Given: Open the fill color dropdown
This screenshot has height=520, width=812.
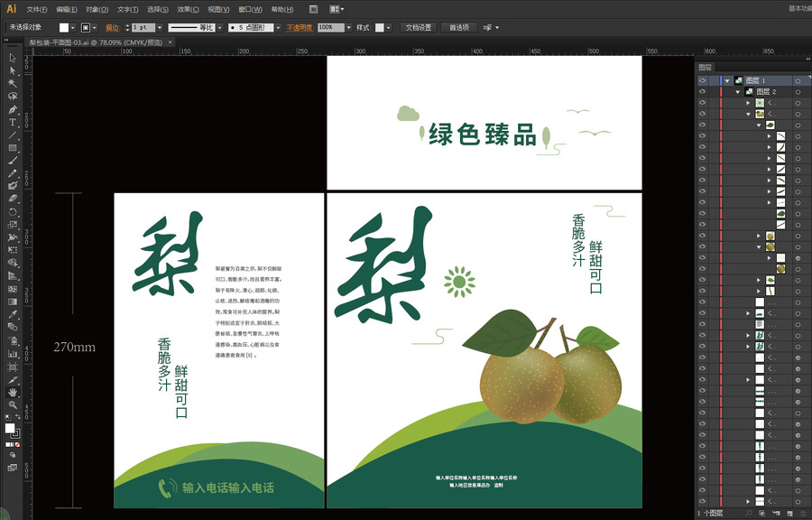Looking at the screenshot, I should point(73,27).
